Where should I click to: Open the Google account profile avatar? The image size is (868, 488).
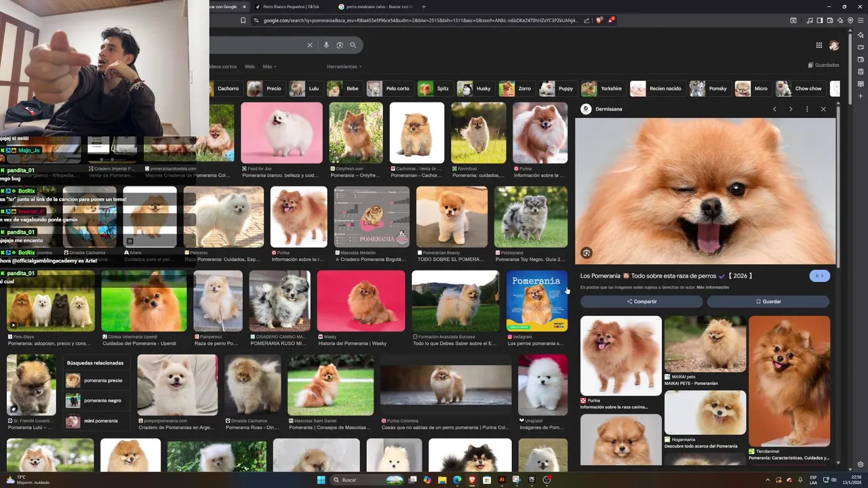tap(834, 45)
